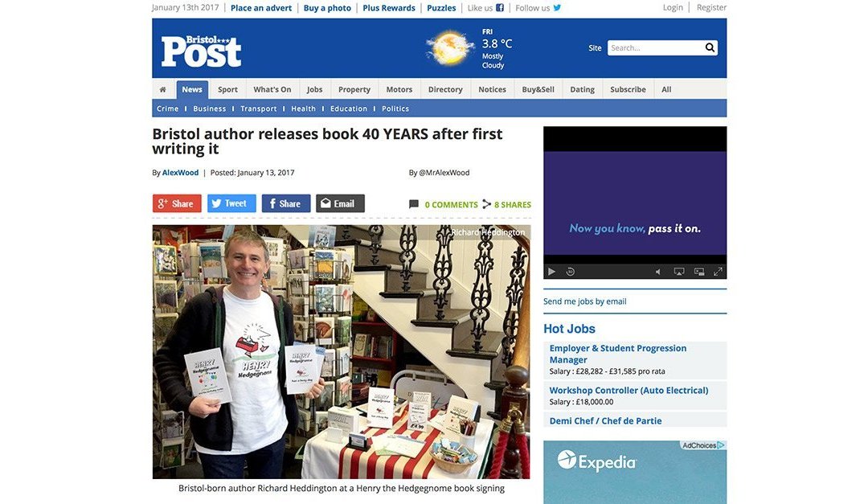This screenshot has height=504, width=868.
Task: Open the Twitter Follow us icon
Action: pos(557,8)
